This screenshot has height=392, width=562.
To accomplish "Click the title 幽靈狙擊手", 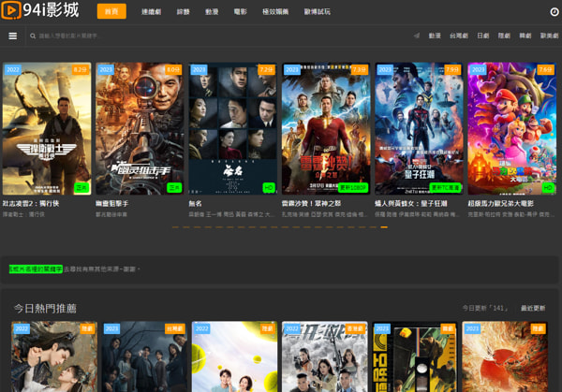I will (111, 203).
